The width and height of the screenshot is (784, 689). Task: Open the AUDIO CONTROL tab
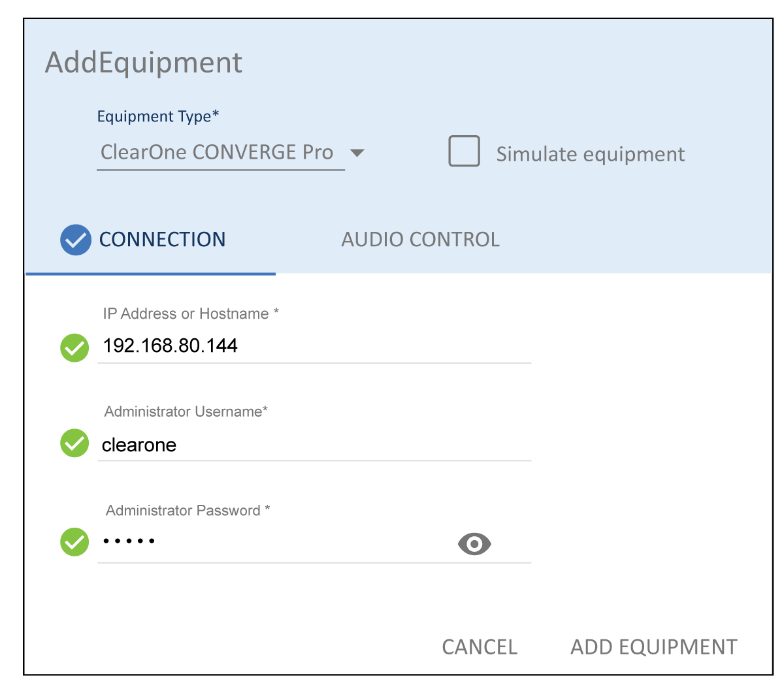(x=420, y=240)
